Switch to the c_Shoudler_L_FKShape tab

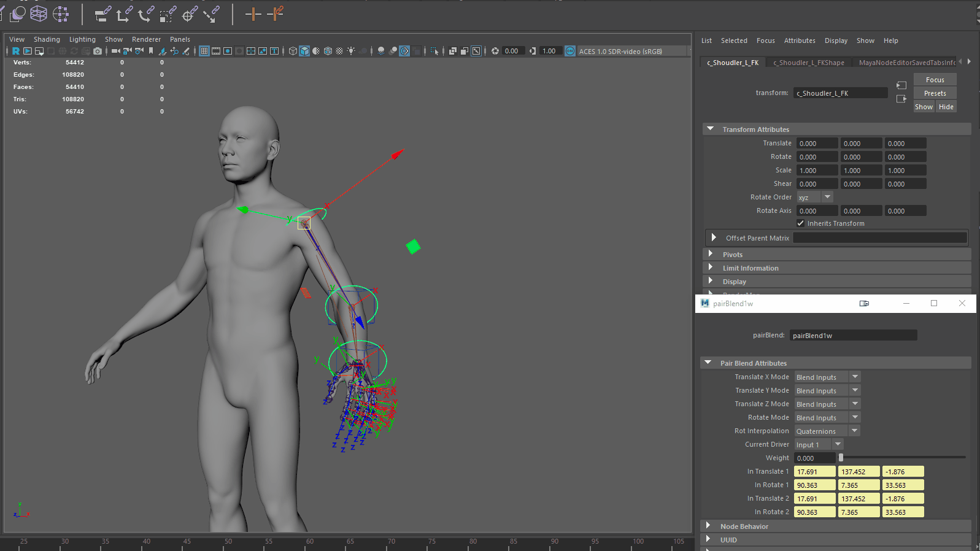pos(808,63)
